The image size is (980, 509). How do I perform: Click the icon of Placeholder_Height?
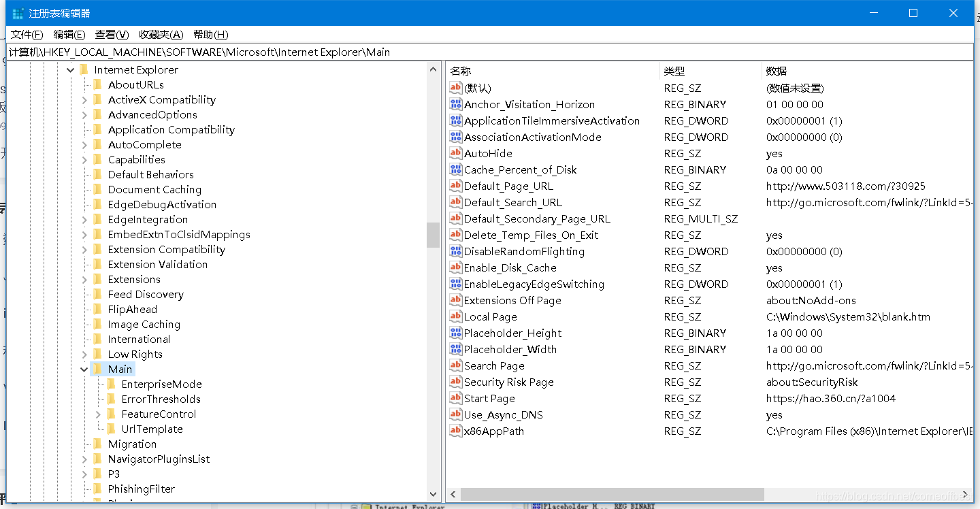tap(456, 333)
